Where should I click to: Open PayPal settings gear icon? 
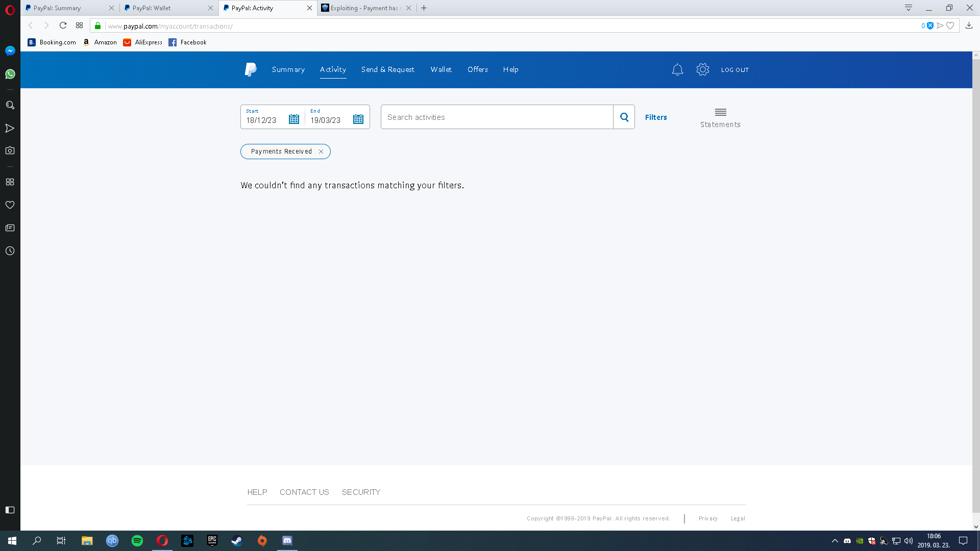point(703,69)
